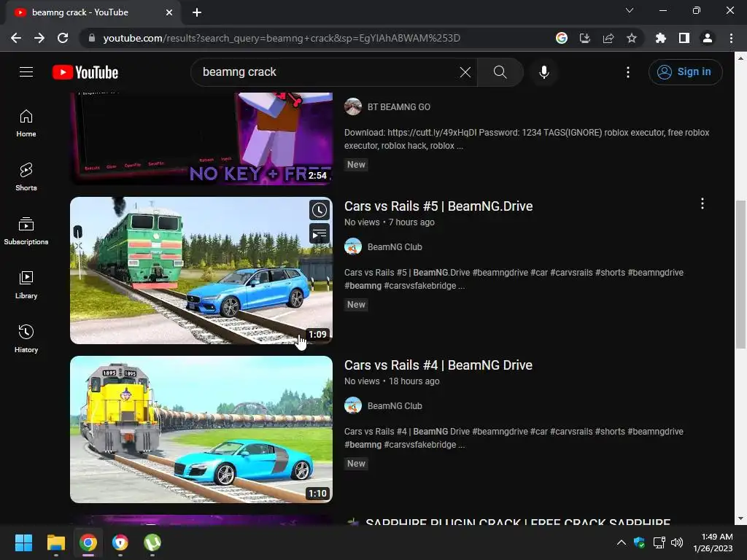747x560 pixels.
Task: Click scrollbar down arrow
Action: (740, 519)
